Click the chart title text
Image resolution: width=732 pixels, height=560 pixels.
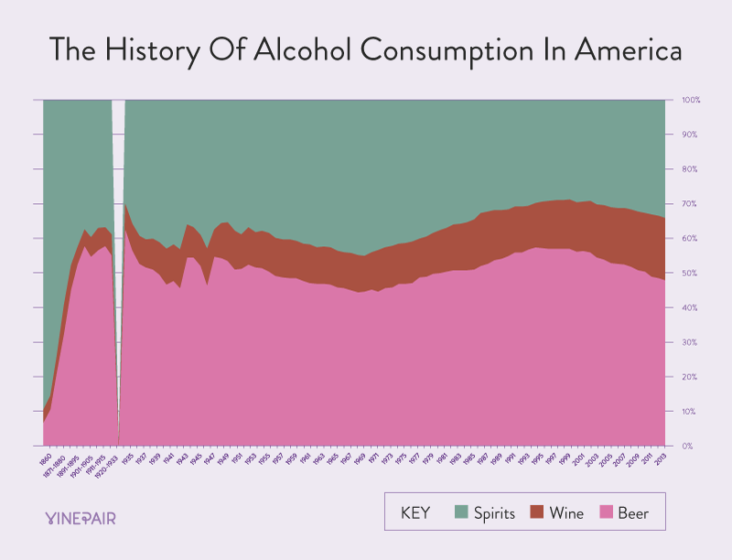tap(365, 50)
